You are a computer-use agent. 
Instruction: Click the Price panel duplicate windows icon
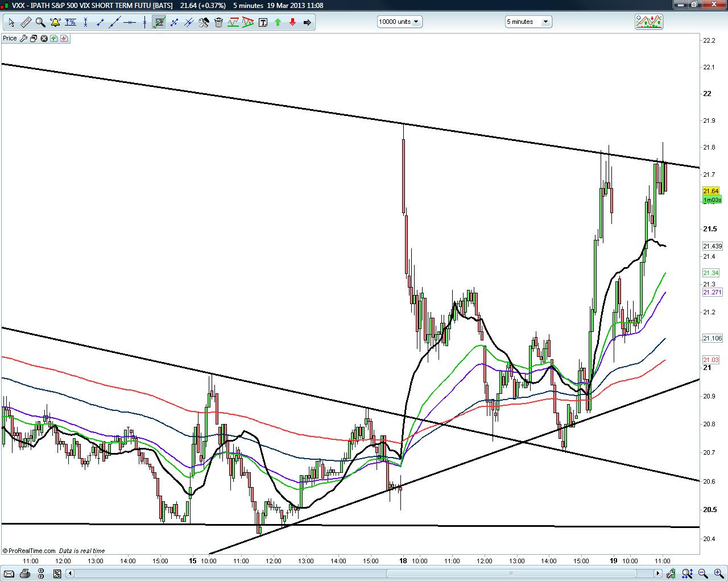[x=34, y=39]
